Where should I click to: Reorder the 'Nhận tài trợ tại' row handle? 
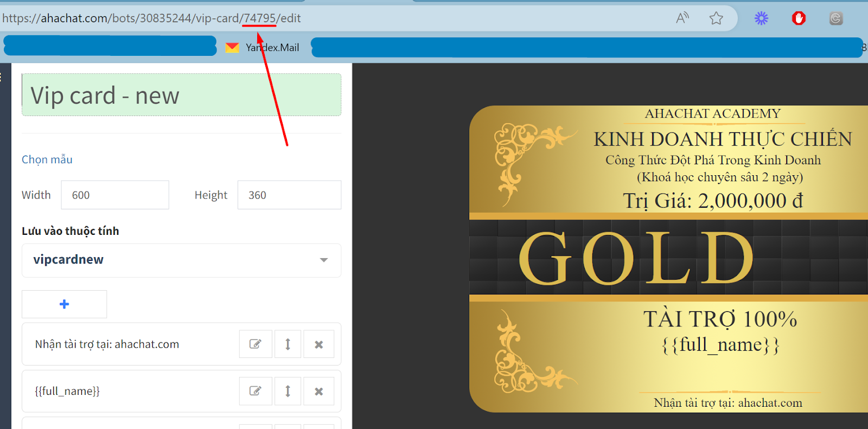[x=288, y=344]
